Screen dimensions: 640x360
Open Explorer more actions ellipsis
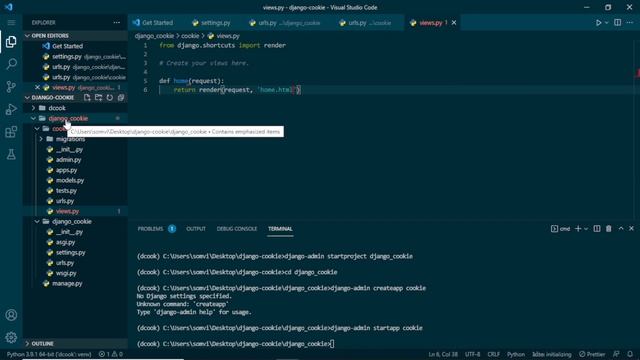(x=117, y=22)
